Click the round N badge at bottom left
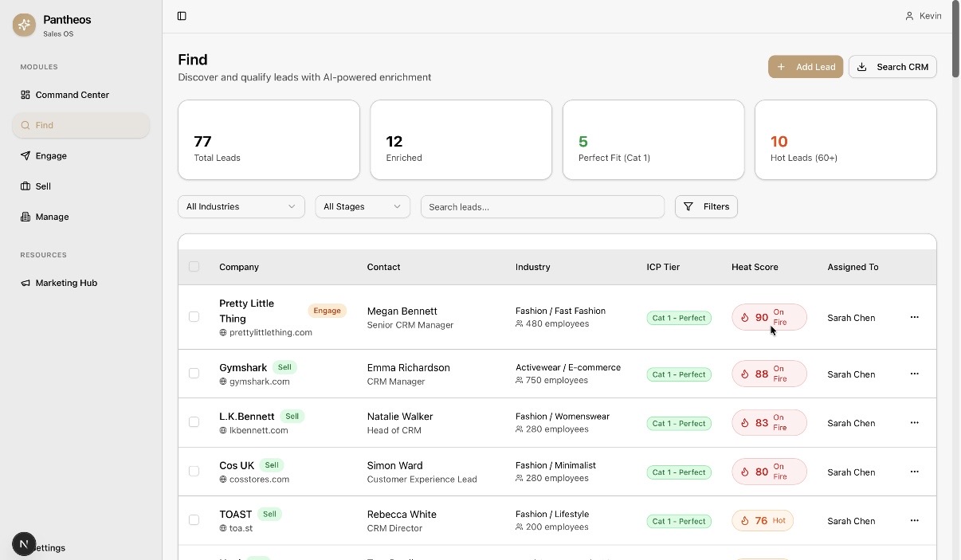Screen dimensions: 961x560 pyautogui.click(x=24, y=544)
